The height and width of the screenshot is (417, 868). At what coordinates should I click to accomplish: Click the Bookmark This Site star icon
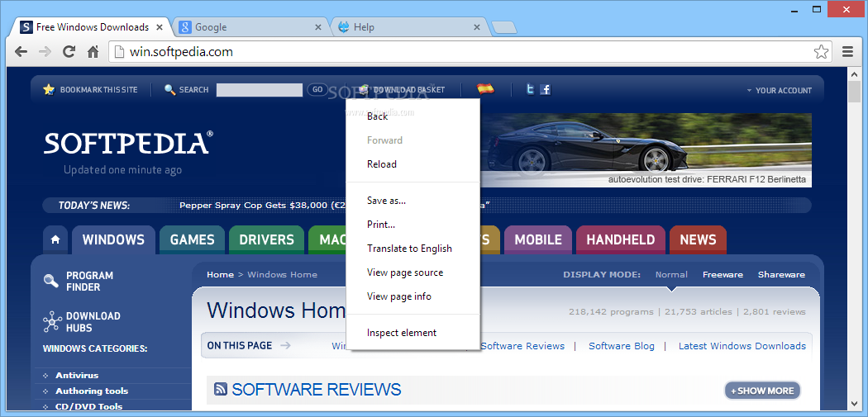pos(49,90)
